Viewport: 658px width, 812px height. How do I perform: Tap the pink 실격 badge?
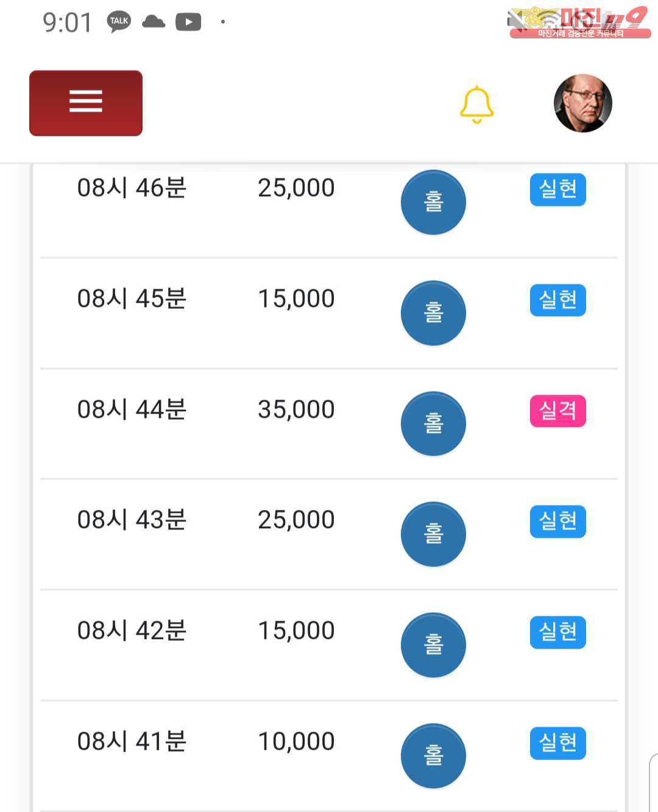pos(557,411)
